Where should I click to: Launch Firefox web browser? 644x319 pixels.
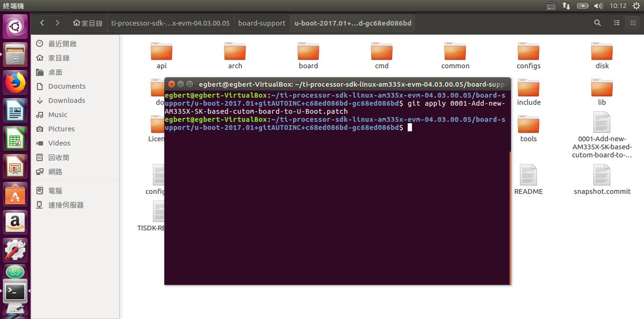click(16, 83)
